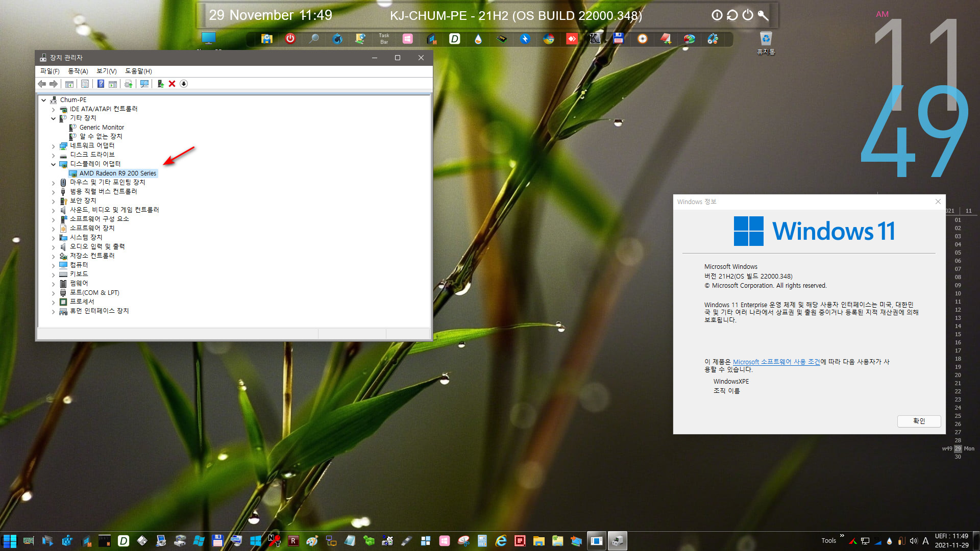Viewport: 980px width, 551px height.
Task: Click the blue floppy disk icon in top dock
Action: point(618,38)
